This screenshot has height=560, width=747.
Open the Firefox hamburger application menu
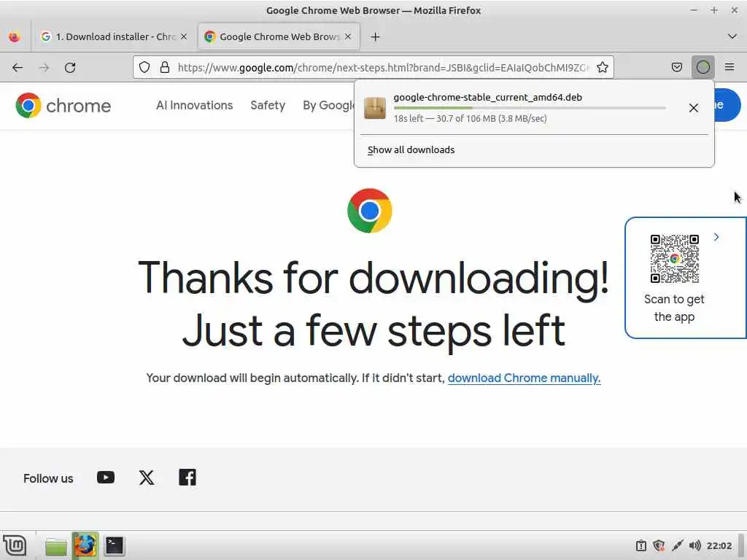tap(729, 67)
